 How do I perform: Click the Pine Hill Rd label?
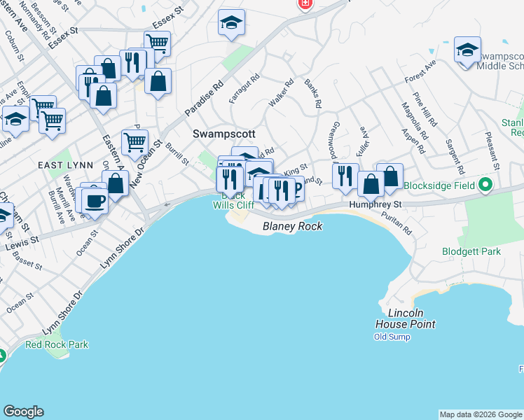[x=425, y=109]
